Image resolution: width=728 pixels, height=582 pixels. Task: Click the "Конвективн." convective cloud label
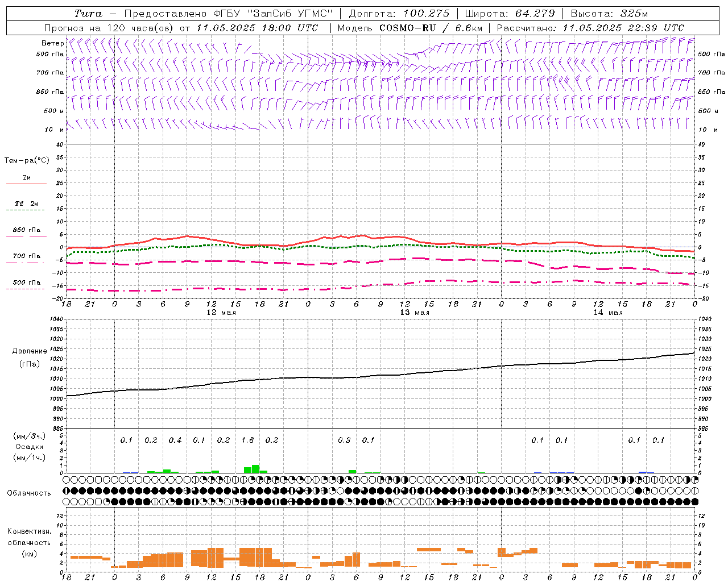(x=29, y=531)
